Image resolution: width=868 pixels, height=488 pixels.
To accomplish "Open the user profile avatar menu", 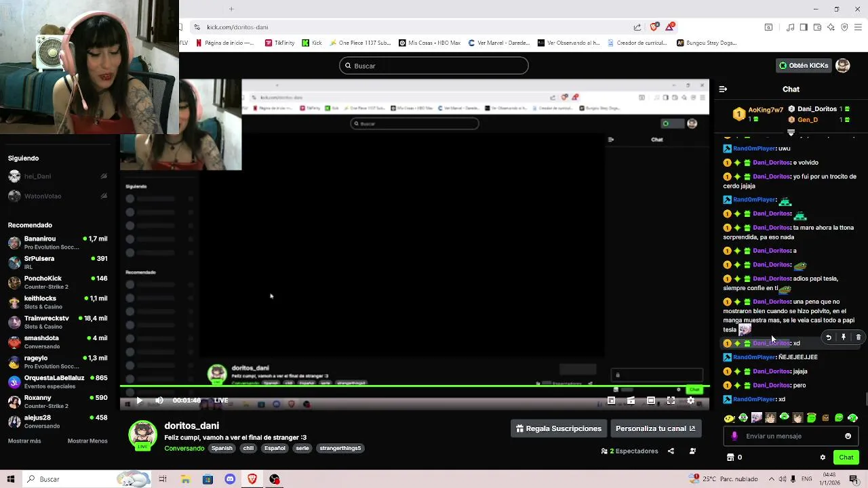I will 842,66.
